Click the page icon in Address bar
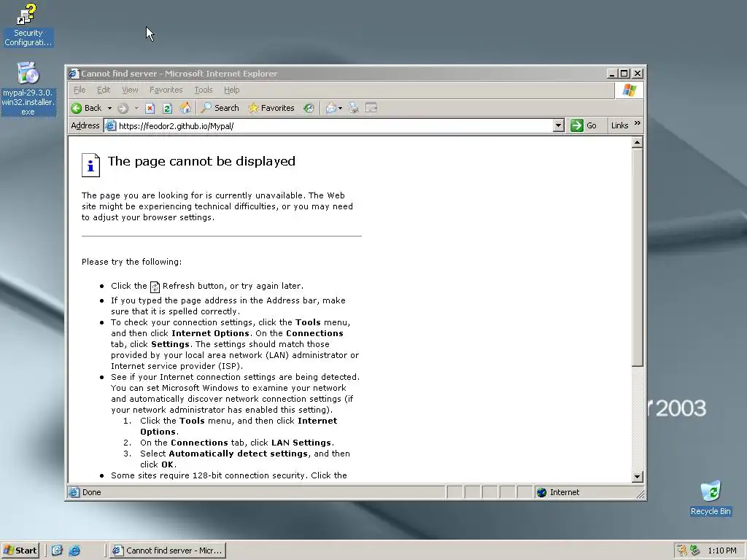The height and width of the screenshot is (560, 747). click(x=111, y=125)
